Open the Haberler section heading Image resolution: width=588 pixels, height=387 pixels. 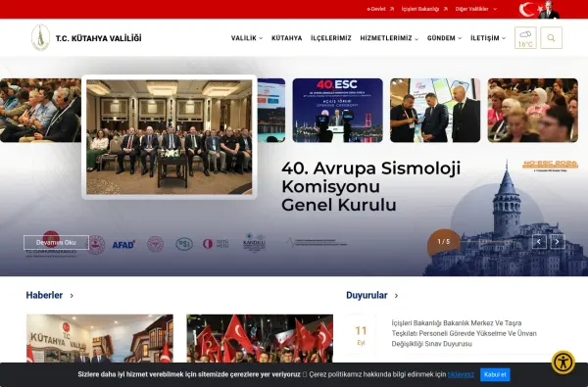(x=44, y=296)
